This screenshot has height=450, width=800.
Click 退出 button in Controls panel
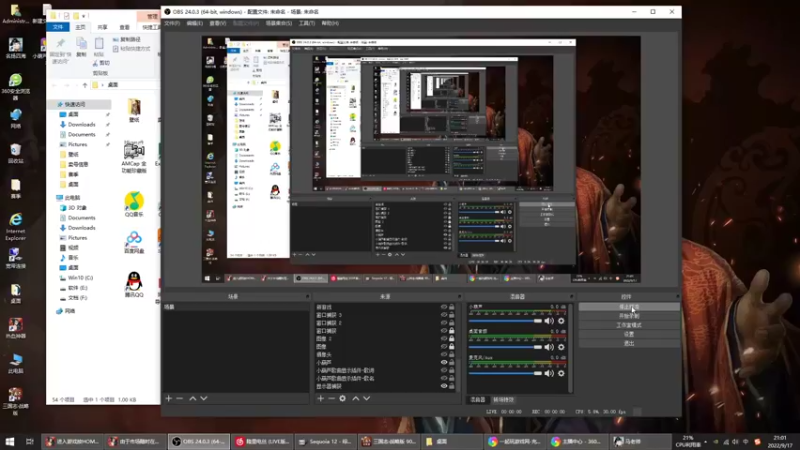click(629, 344)
